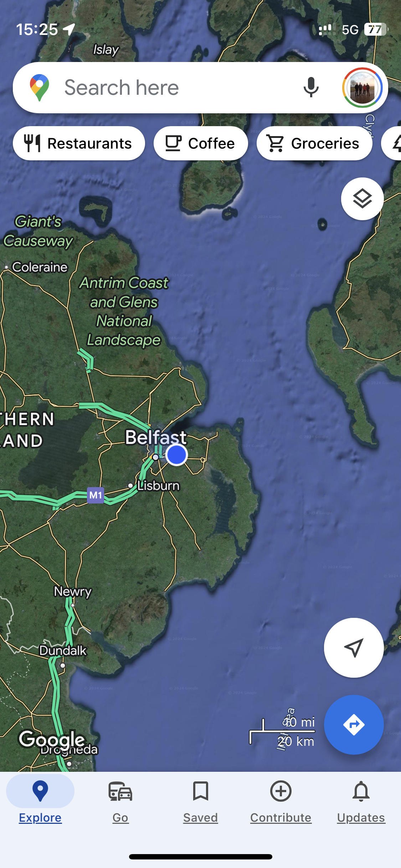The image size is (401, 868).
Task: Tap the blue directions button
Action: [x=354, y=724]
